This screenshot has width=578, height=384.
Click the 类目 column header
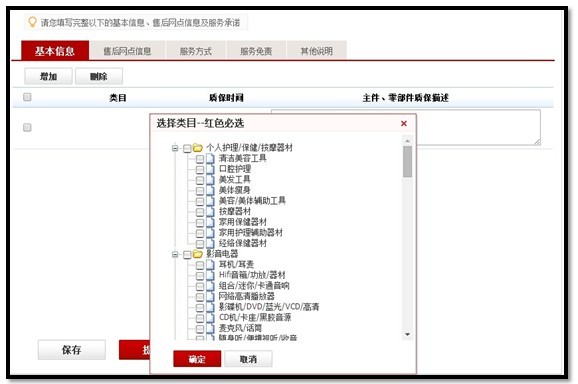[x=118, y=98]
